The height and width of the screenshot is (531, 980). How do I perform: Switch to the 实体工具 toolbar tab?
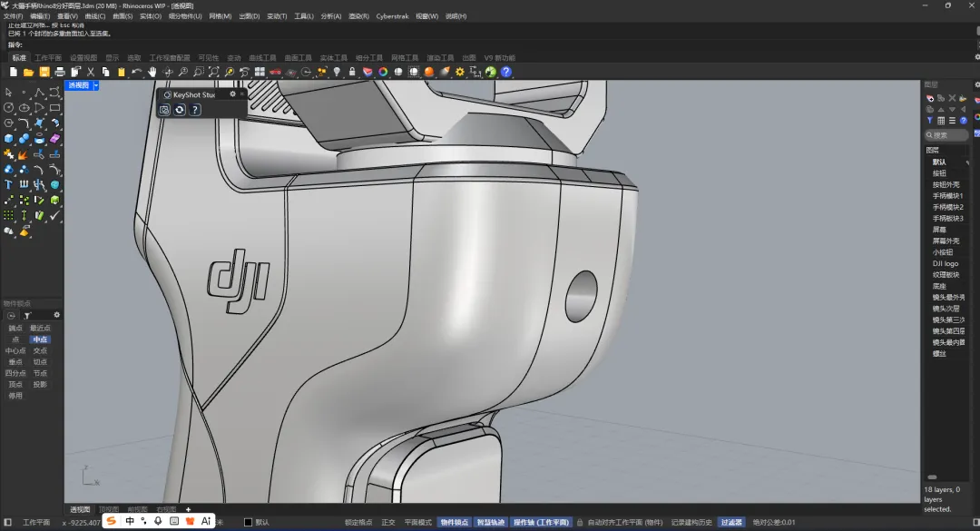pyautogui.click(x=336, y=57)
